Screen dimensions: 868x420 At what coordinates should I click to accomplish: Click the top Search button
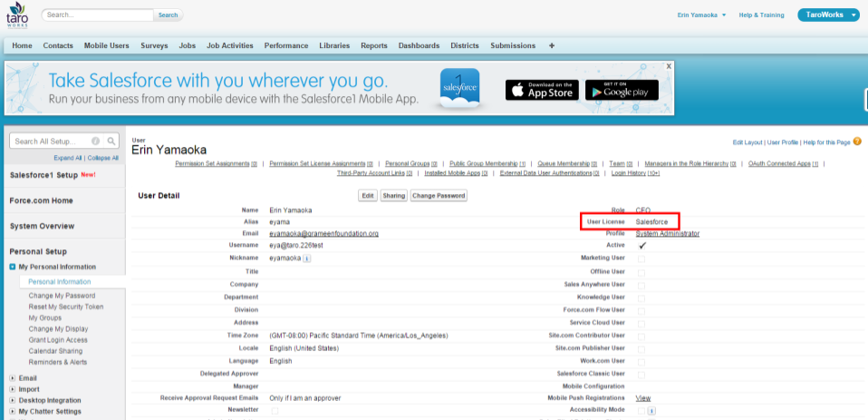tap(169, 15)
